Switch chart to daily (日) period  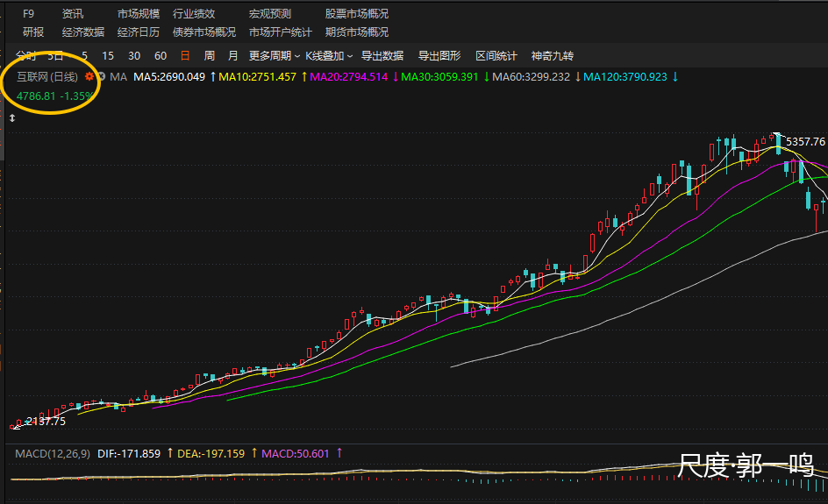click(184, 55)
